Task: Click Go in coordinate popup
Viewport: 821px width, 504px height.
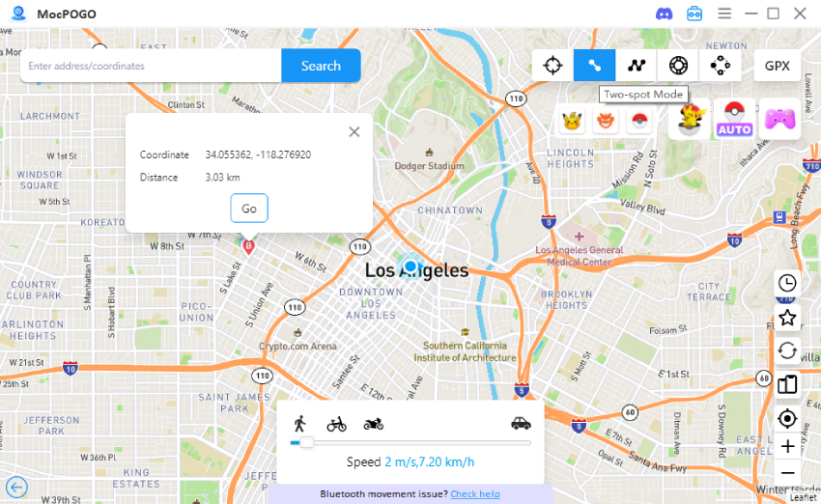Action: coord(249,209)
